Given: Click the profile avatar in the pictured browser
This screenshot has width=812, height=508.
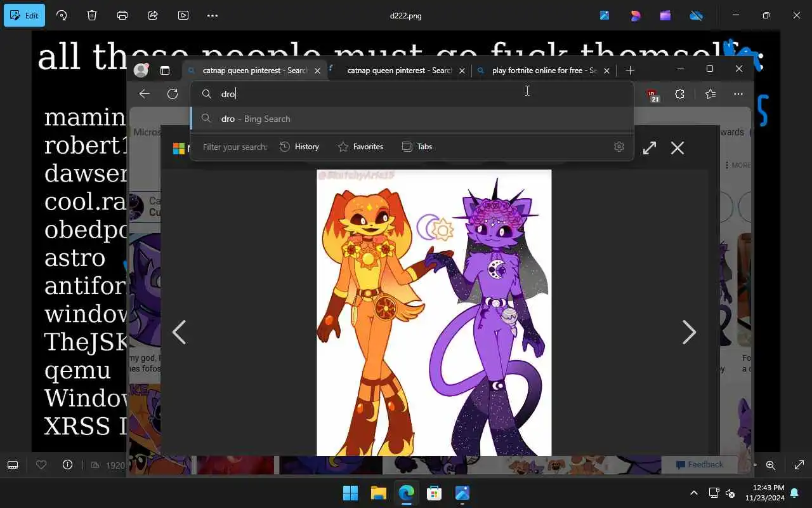Looking at the screenshot, I should [141, 70].
